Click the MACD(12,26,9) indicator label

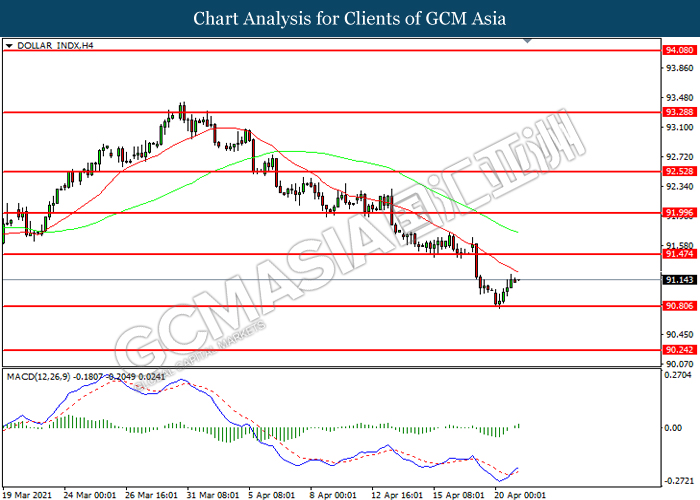(38, 377)
